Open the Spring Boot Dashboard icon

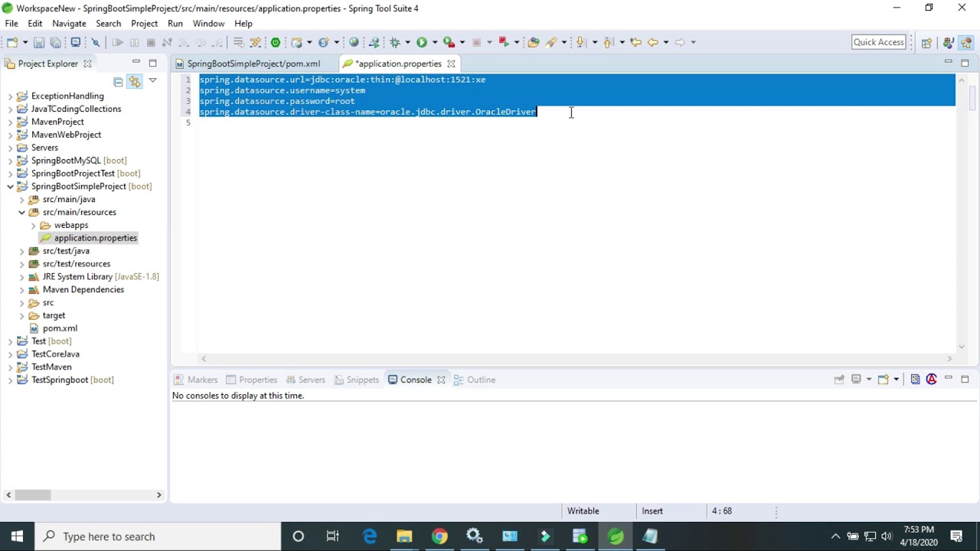coord(276,42)
